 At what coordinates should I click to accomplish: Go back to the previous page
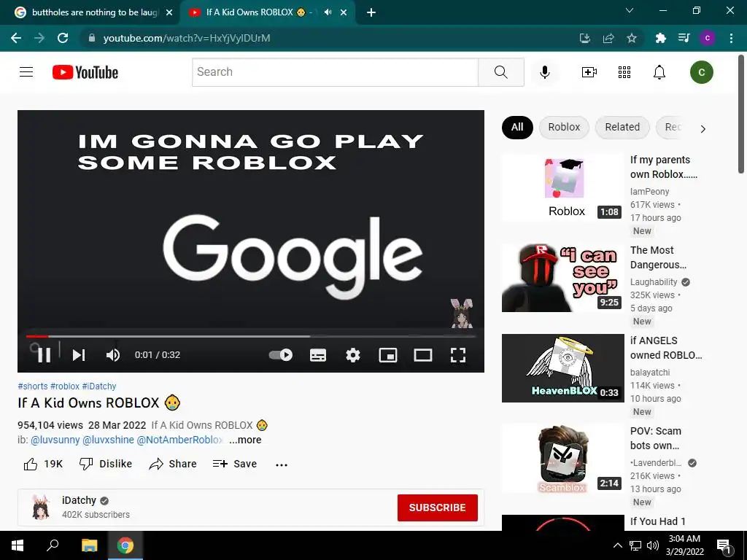[16, 38]
